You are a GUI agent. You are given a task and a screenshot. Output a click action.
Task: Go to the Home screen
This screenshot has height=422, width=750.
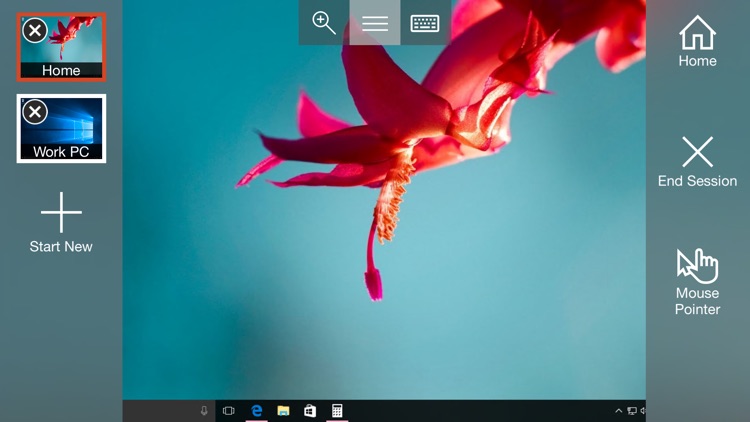click(x=697, y=41)
